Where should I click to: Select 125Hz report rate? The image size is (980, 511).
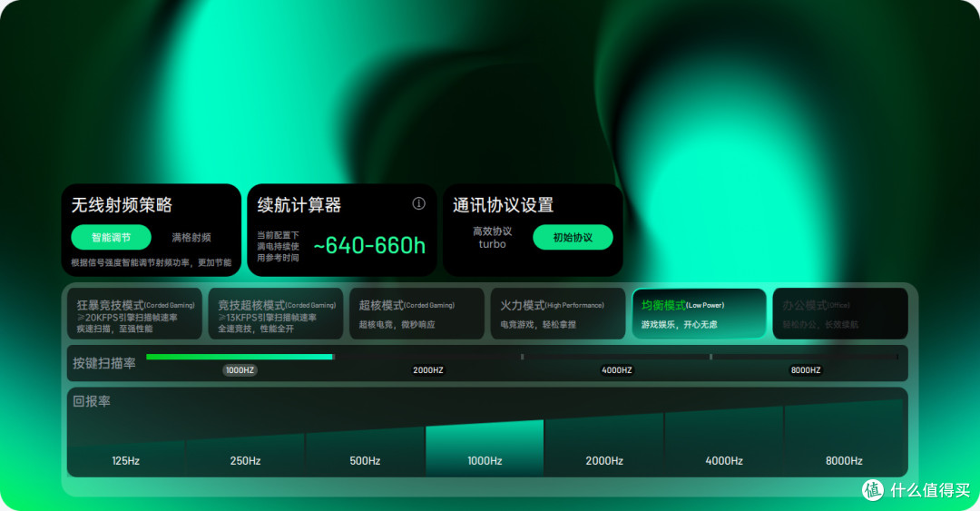pyautogui.click(x=125, y=458)
